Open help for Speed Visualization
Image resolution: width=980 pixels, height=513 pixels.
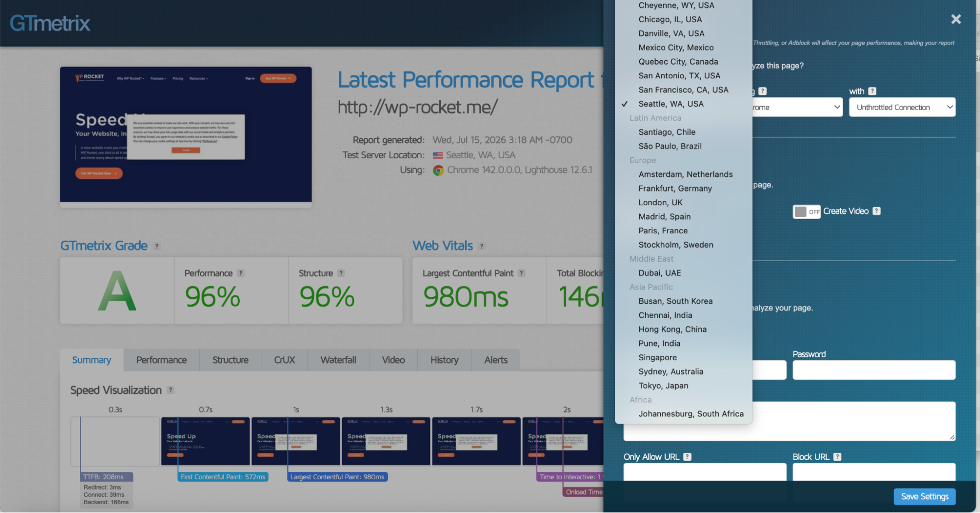(171, 390)
